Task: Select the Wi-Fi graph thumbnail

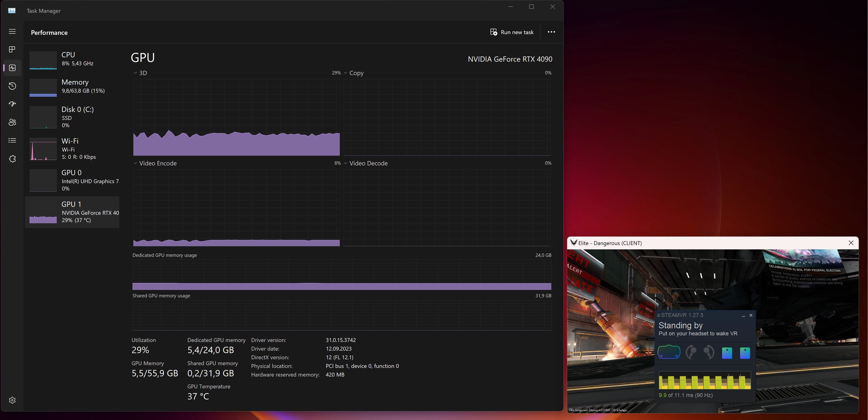Action: point(43,149)
